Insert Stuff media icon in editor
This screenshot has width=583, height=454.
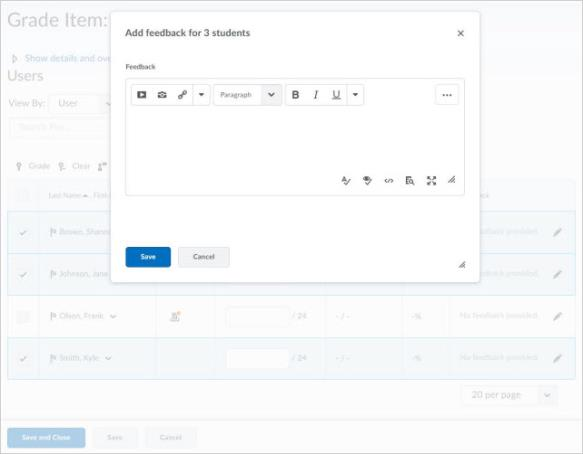click(141, 95)
